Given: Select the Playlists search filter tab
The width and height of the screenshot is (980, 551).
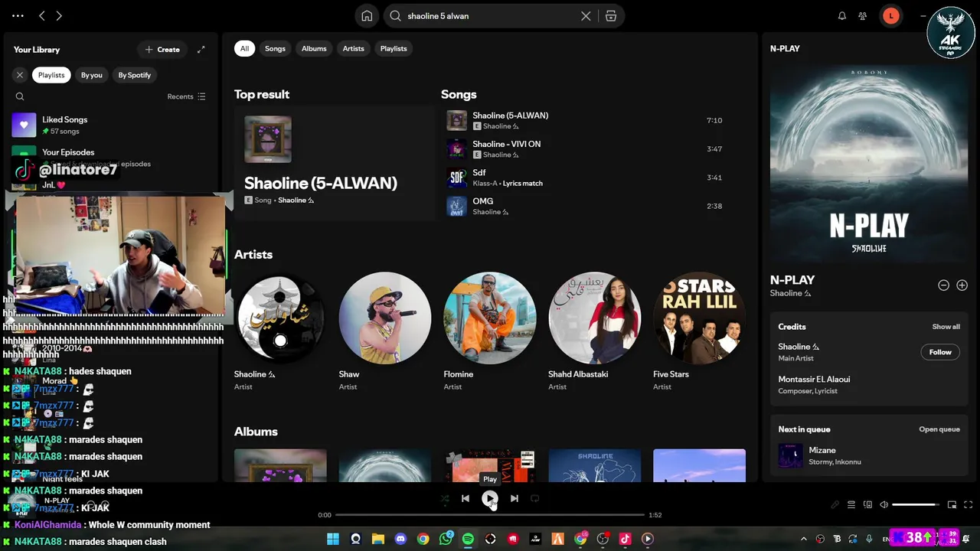Looking at the screenshot, I should click(394, 48).
